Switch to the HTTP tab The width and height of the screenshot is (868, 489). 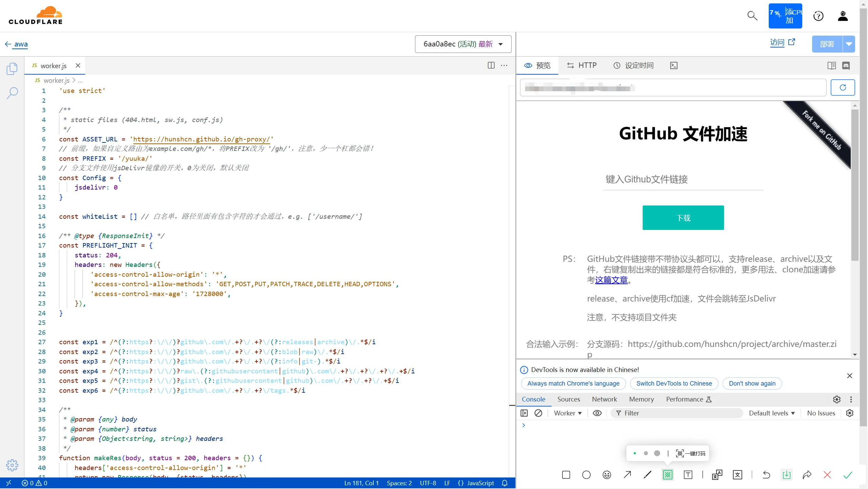click(582, 65)
